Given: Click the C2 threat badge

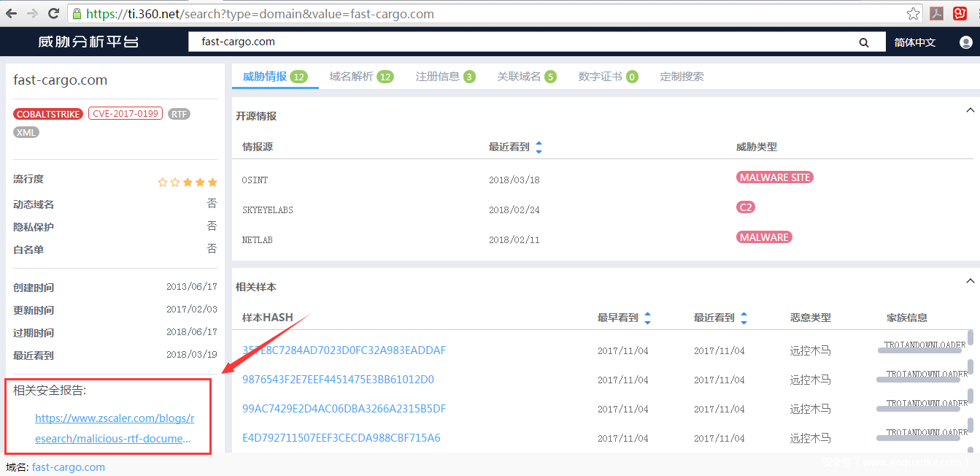Looking at the screenshot, I should pos(746,207).
